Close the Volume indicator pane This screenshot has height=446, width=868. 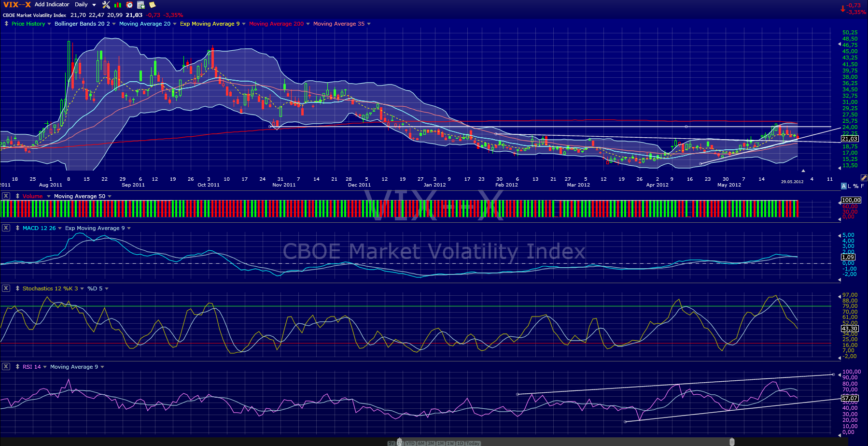coord(6,196)
